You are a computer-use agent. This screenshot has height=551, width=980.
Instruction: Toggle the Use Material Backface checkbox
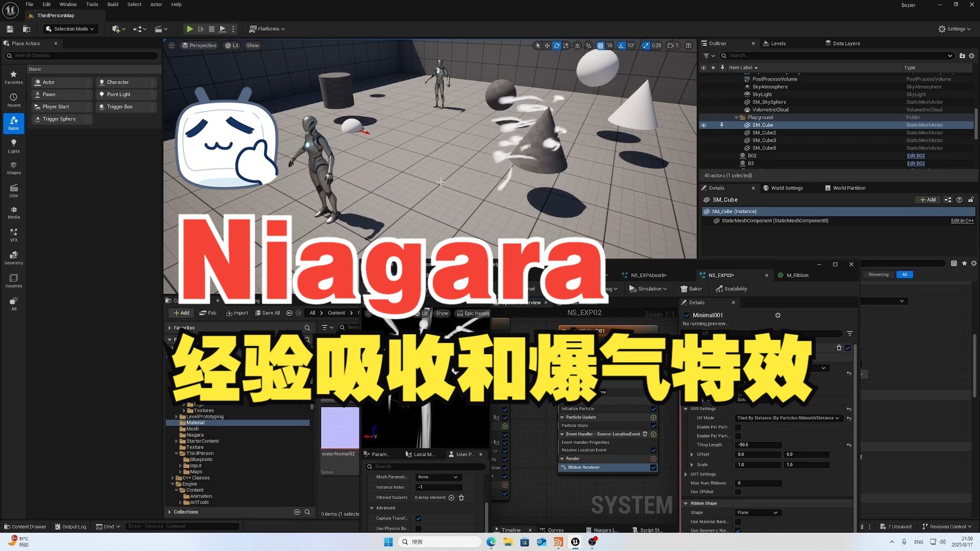click(738, 522)
